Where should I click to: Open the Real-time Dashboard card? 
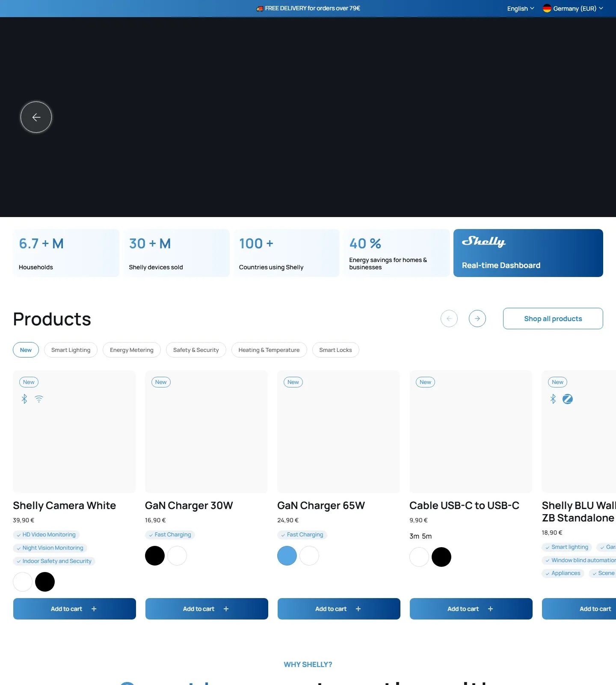(528, 253)
